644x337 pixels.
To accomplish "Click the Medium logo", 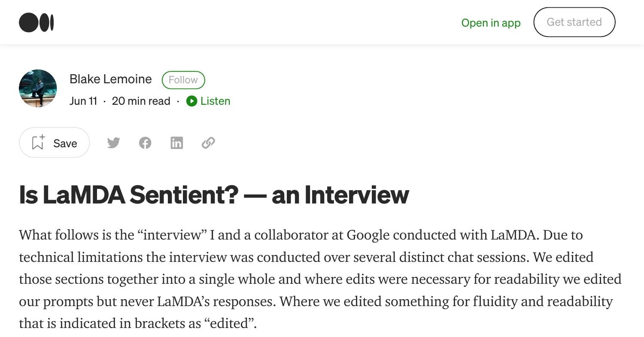I will click(37, 22).
